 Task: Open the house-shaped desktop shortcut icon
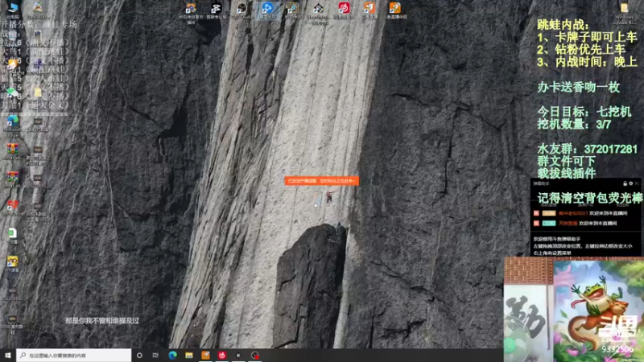[319, 12]
